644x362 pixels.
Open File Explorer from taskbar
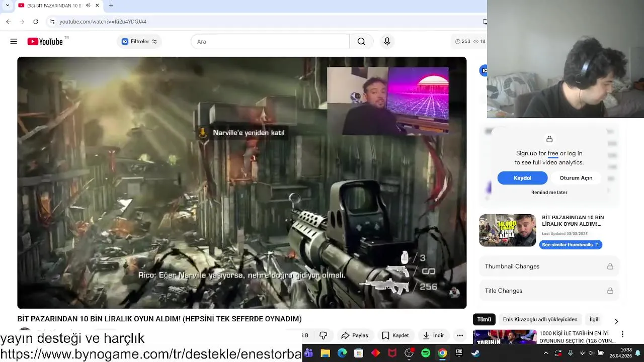click(x=326, y=353)
